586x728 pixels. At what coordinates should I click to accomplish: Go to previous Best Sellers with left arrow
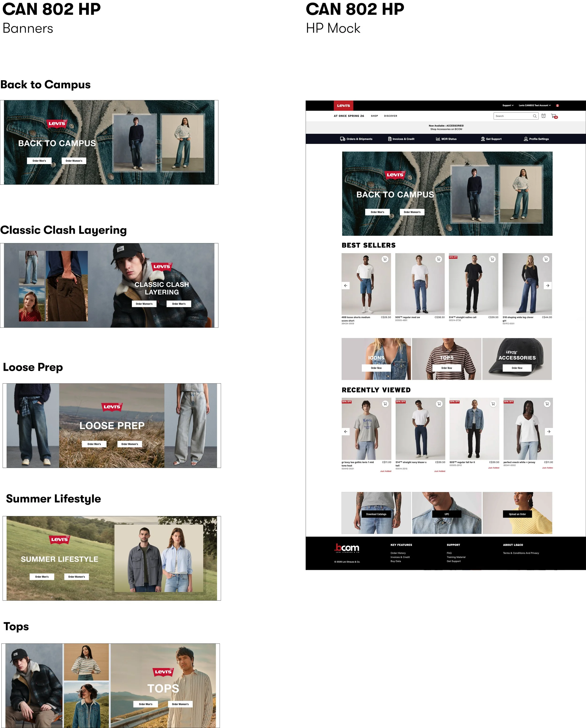coord(346,286)
